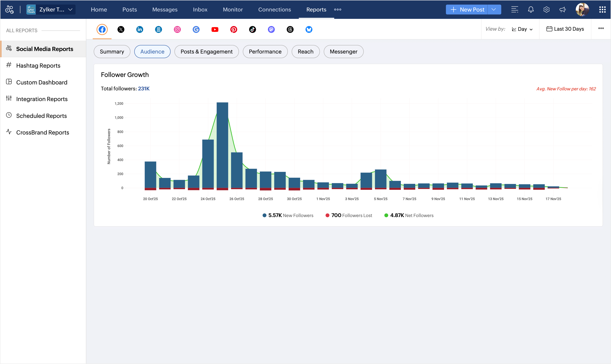Viewport: 611px width, 364px height.
Task: Open the View by Day dropdown
Action: [522, 29]
